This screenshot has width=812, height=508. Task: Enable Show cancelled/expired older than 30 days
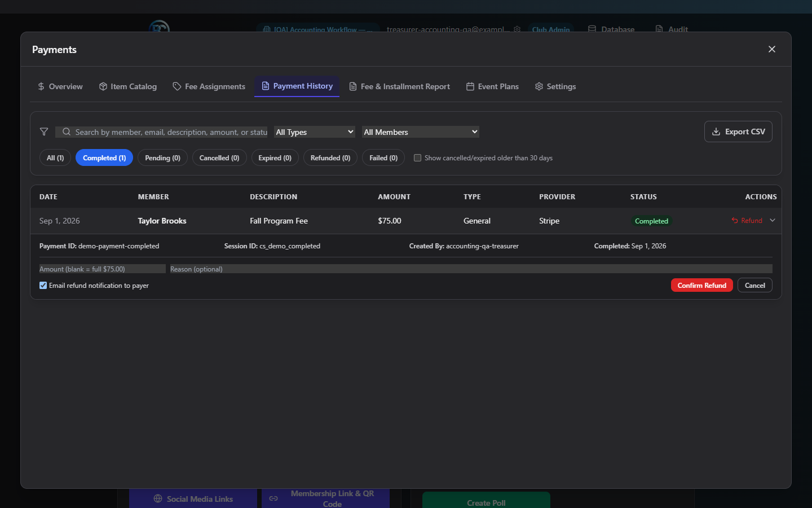[417, 158]
